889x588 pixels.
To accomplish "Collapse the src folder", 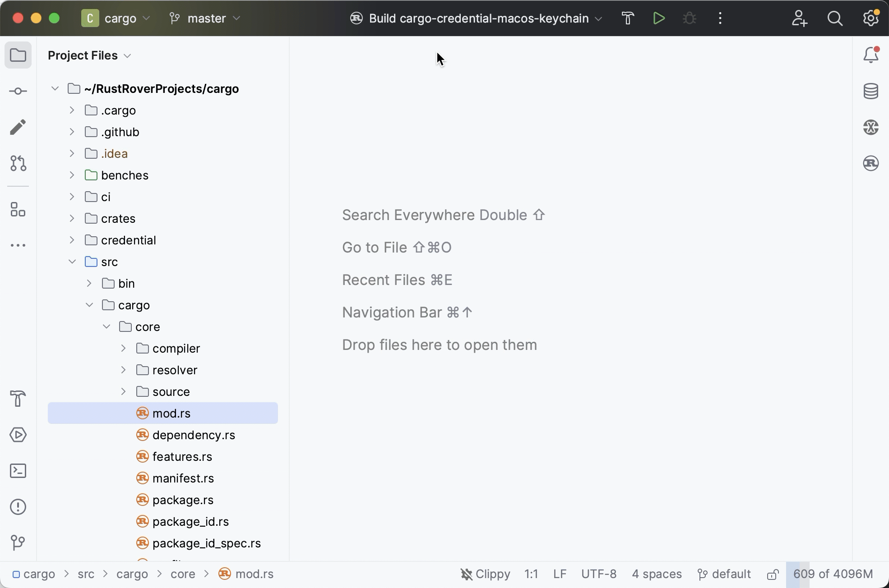I will (72, 262).
